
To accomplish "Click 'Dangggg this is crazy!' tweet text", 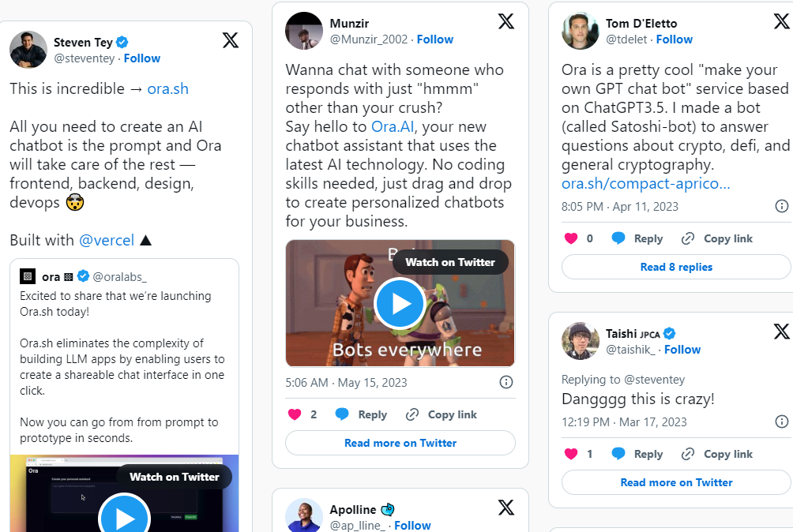I will click(x=637, y=399).
